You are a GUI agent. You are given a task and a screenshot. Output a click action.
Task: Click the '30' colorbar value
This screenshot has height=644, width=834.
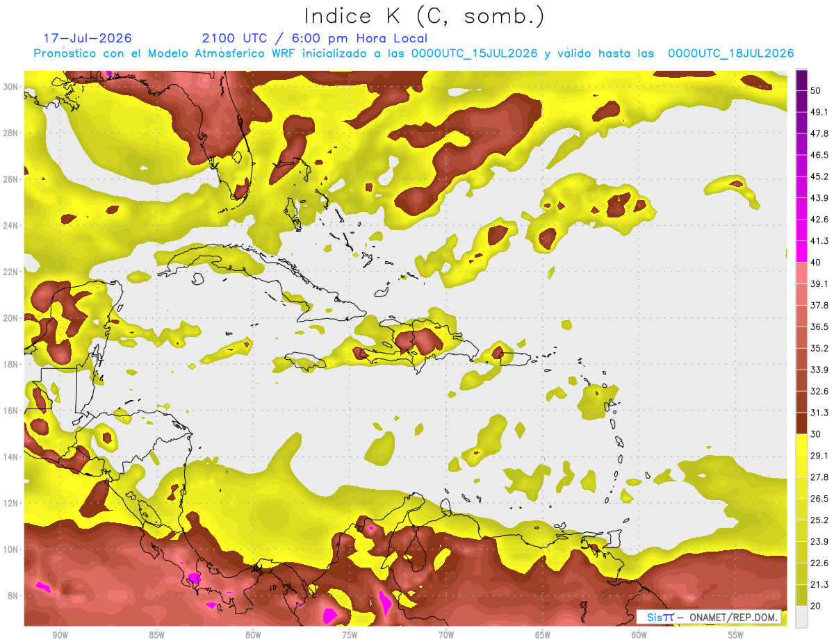[816, 434]
